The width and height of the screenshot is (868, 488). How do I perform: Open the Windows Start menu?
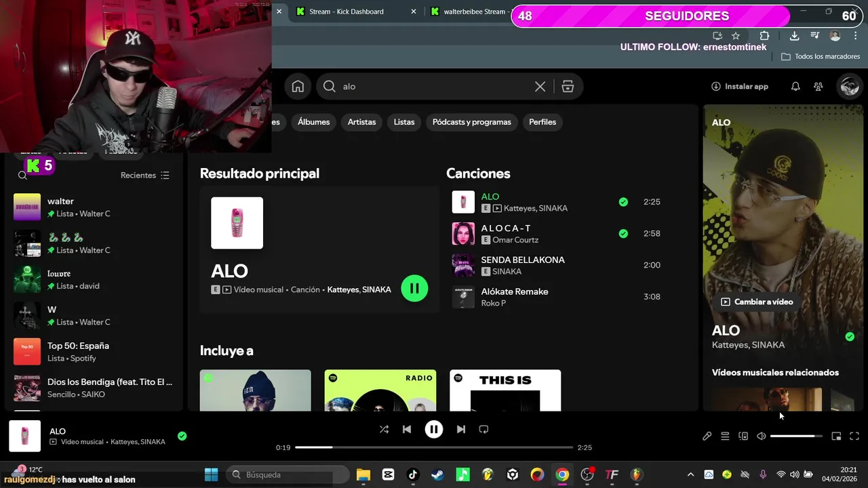pyautogui.click(x=212, y=474)
